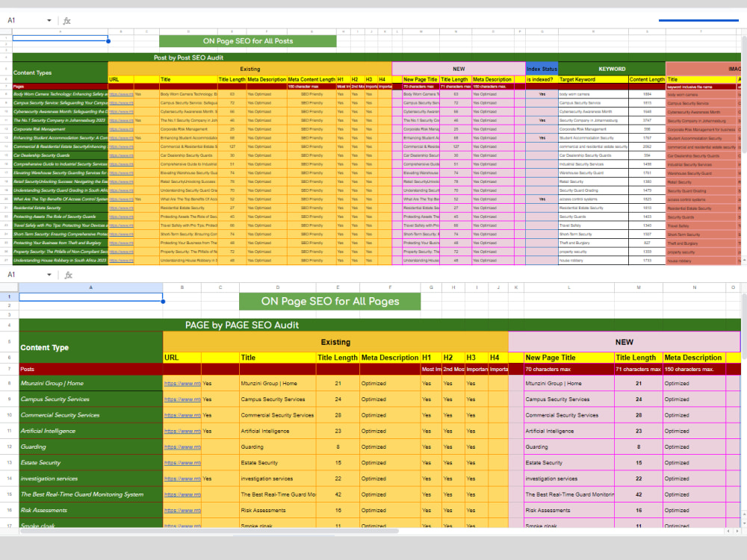Click the fx formula icon in the Posts sheet
The image size is (747, 560).
coord(66,21)
